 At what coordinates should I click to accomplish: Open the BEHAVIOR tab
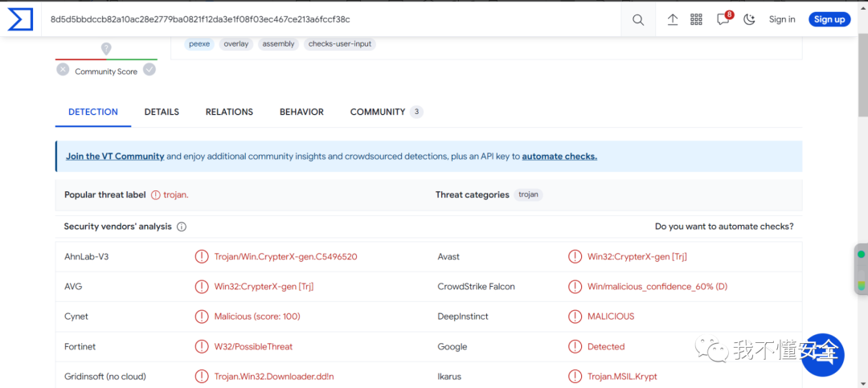point(301,112)
